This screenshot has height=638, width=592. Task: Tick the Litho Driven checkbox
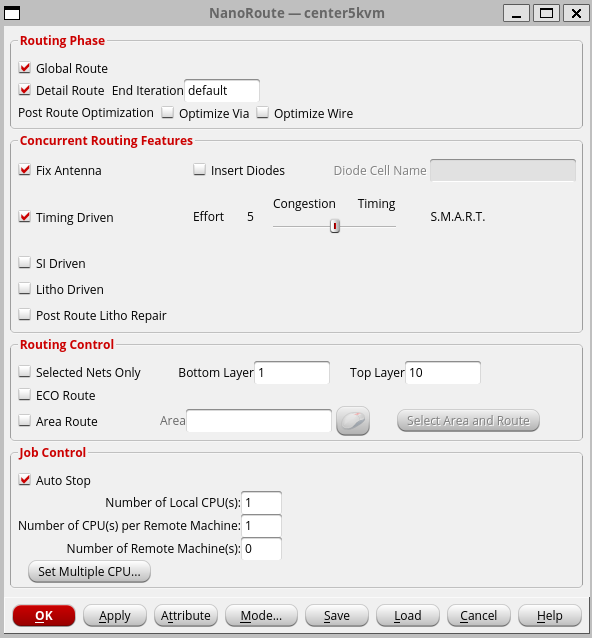point(24,289)
